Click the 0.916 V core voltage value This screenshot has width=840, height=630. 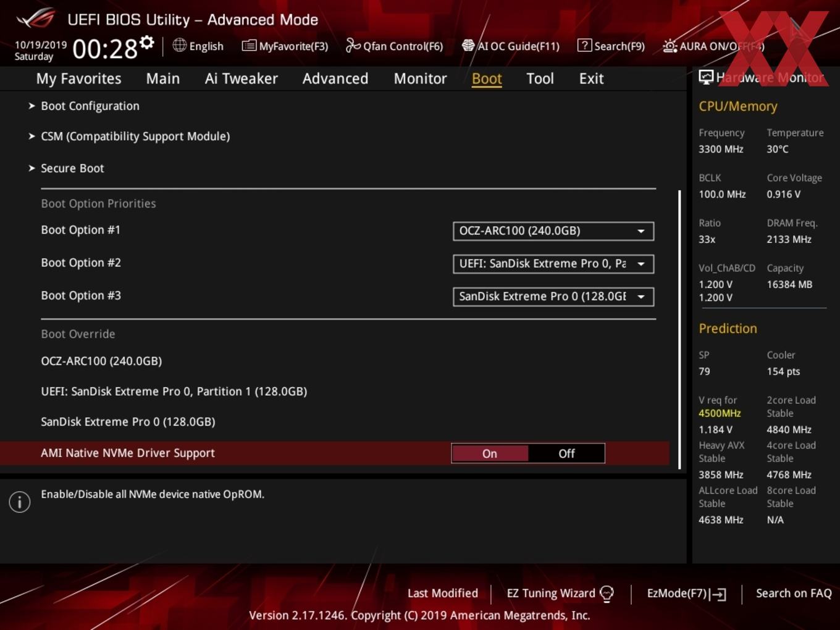click(784, 195)
